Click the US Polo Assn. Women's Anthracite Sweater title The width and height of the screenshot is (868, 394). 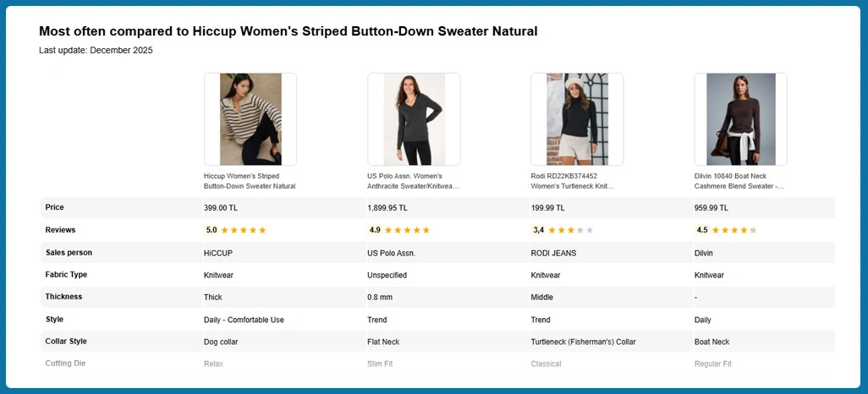pyautogui.click(x=413, y=181)
